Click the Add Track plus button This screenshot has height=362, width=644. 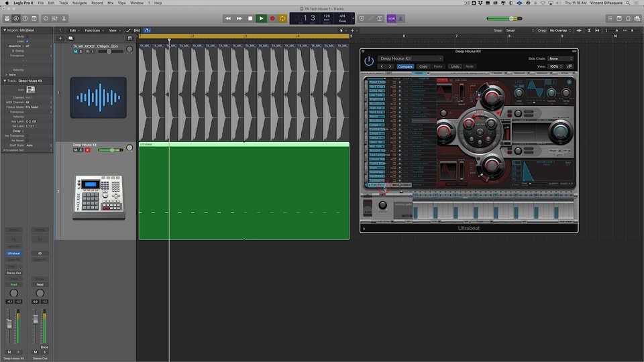click(x=60, y=38)
